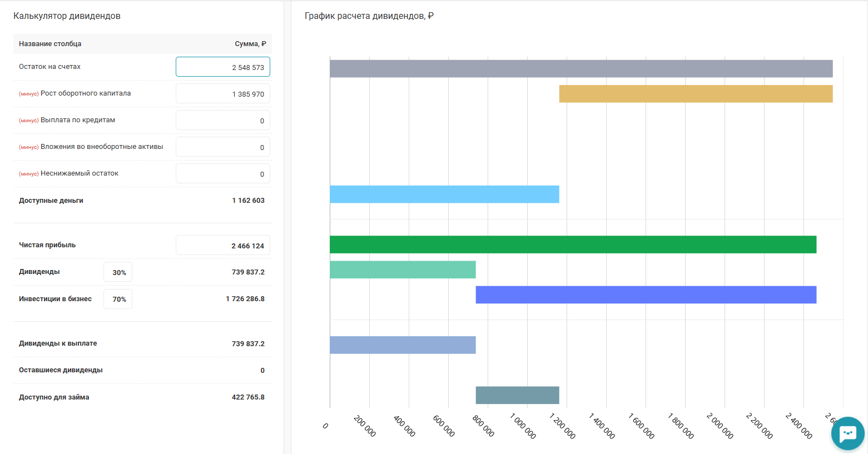868x454 pixels.
Task: Open the chat support widget icon
Action: [x=847, y=433]
